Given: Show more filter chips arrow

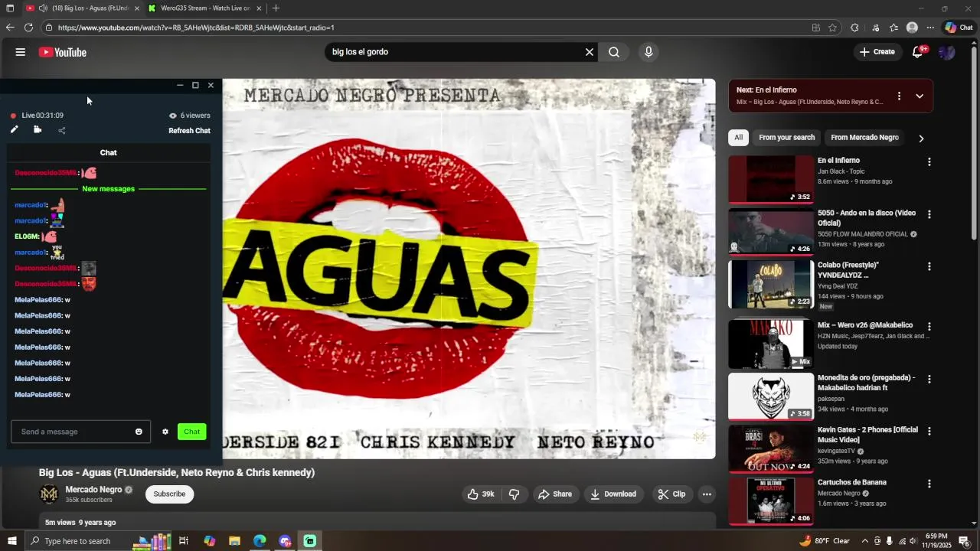Looking at the screenshot, I should (921, 139).
